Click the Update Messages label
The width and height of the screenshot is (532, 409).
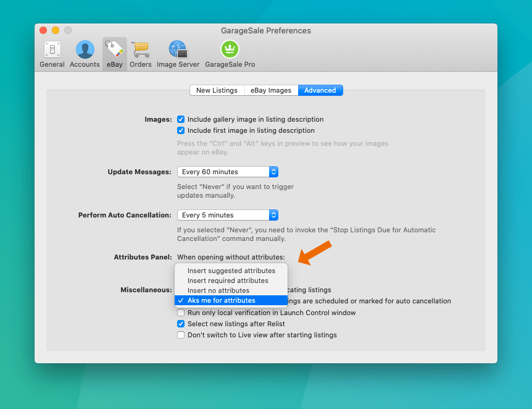click(x=139, y=172)
